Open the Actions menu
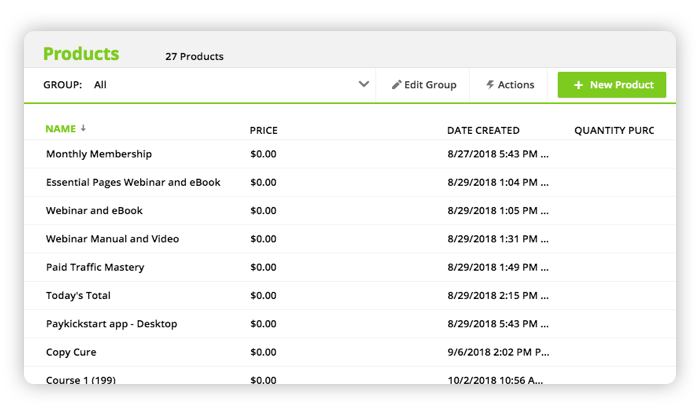Viewport: 700px width, 415px height. tap(510, 85)
